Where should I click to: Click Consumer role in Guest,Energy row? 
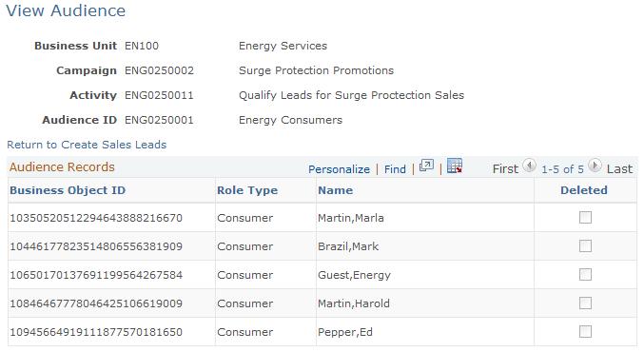(244, 275)
